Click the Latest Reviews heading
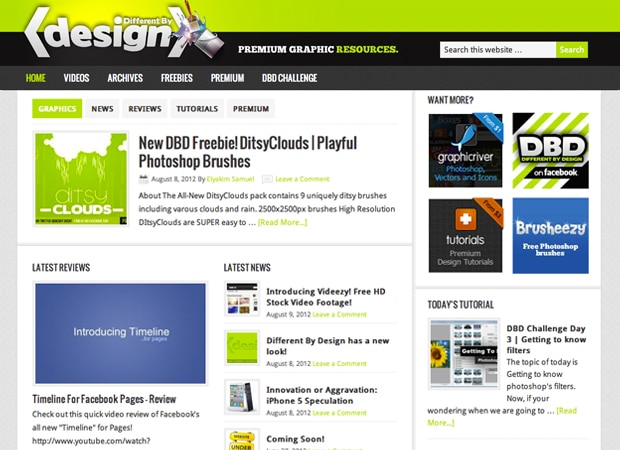The image size is (620, 450). pos(61,268)
